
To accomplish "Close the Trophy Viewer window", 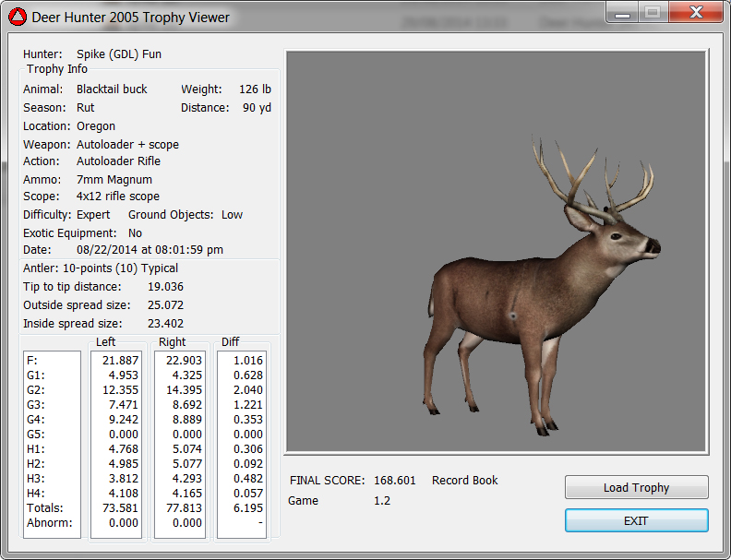I will pyautogui.click(x=694, y=13).
